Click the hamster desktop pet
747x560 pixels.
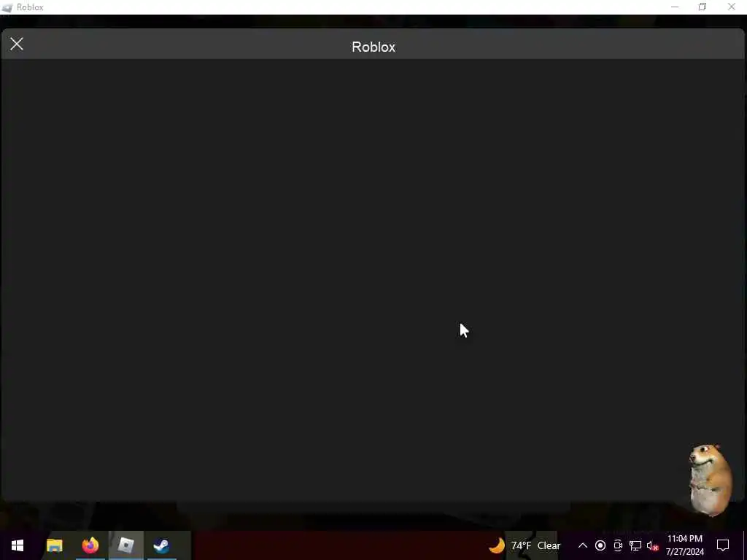point(711,480)
